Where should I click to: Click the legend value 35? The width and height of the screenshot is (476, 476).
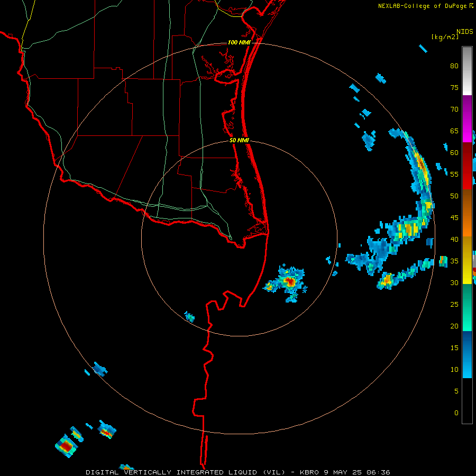tap(454, 261)
